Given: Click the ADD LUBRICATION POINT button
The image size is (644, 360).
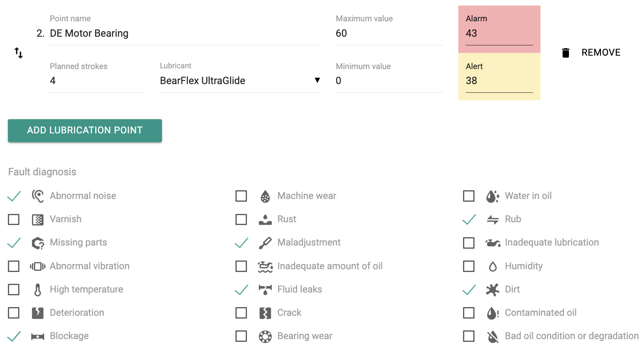Looking at the screenshot, I should pos(85,131).
